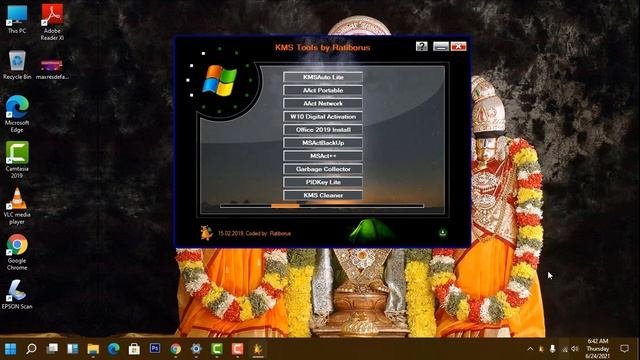Switch to KMS Tools taskbar icon

(258, 349)
